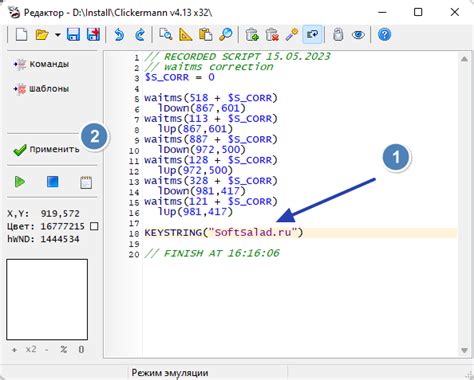Click the magic wand toolbar icon
The height and width of the screenshot is (380, 474).
292,35
